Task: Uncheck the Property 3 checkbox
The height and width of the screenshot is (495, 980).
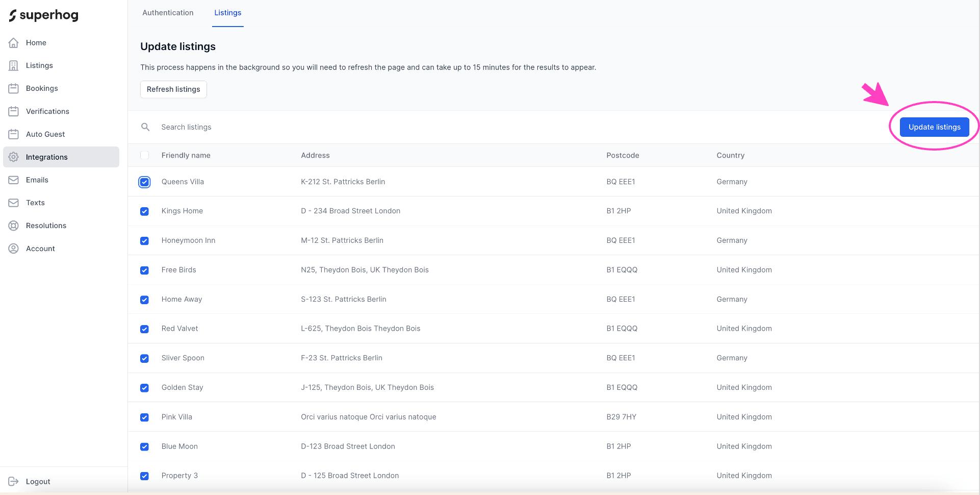Action: click(145, 476)
